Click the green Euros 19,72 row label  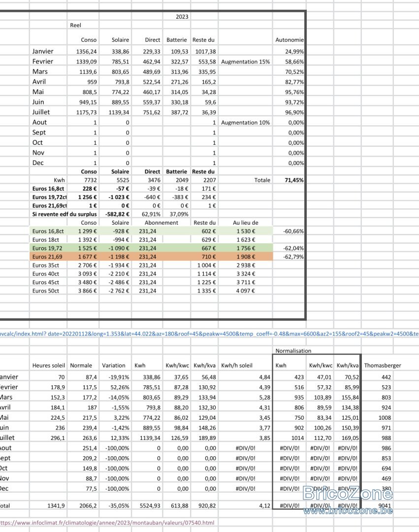click(47, 248)
